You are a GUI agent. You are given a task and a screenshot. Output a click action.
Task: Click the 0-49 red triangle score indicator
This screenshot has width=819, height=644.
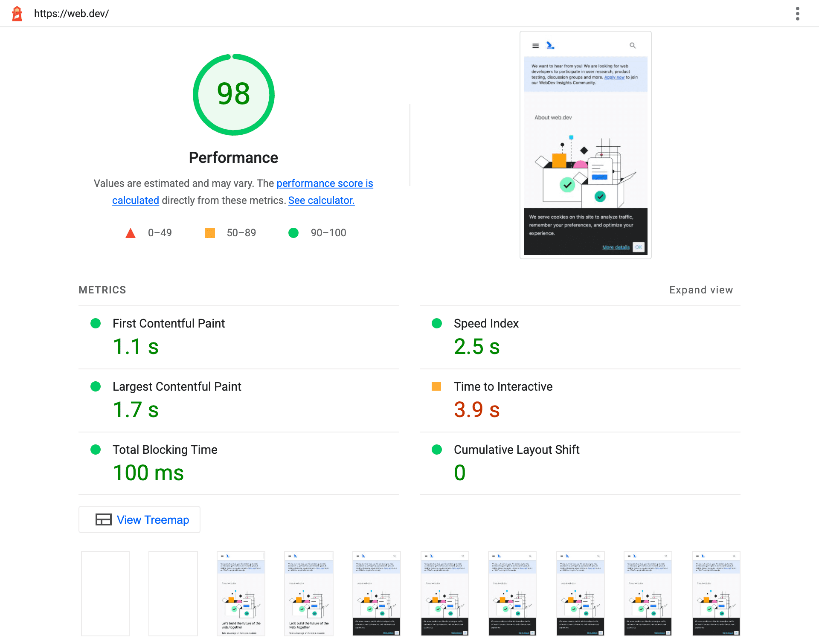[x=130, y=232]
